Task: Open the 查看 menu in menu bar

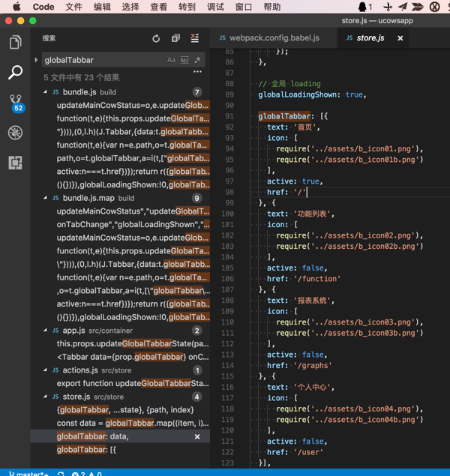Action: [x=158, y=7]
